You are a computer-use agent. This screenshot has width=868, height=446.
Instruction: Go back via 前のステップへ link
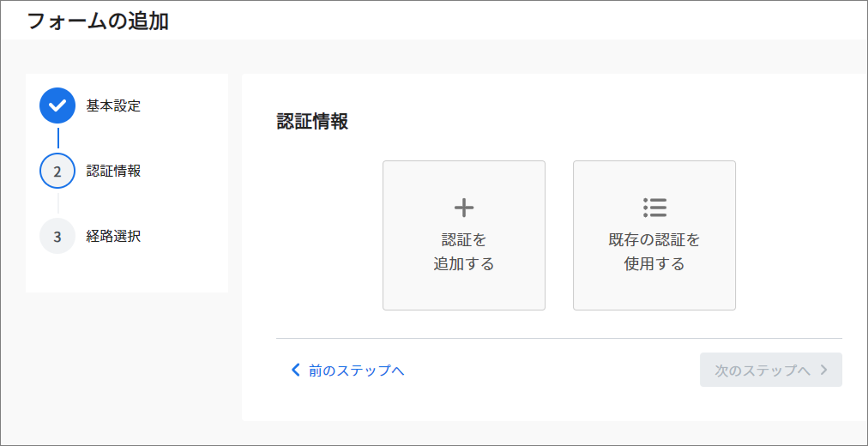[x=347, y=371]
